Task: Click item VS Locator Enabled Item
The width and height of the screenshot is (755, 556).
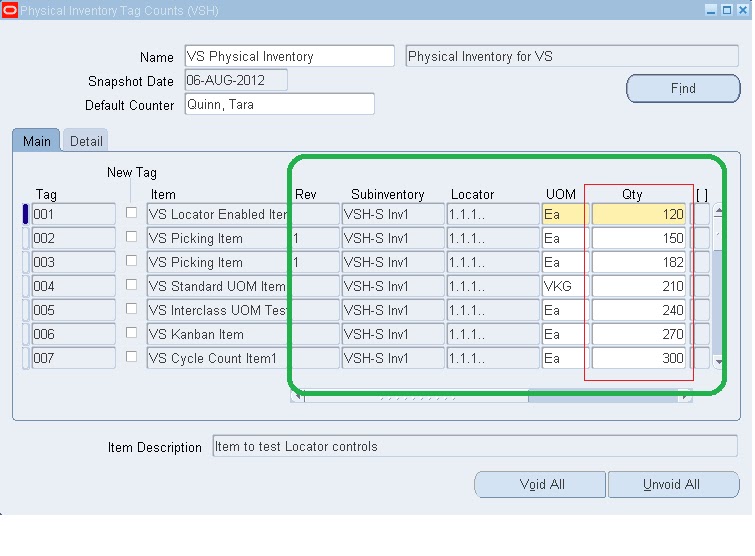Action: coord(218,214)
